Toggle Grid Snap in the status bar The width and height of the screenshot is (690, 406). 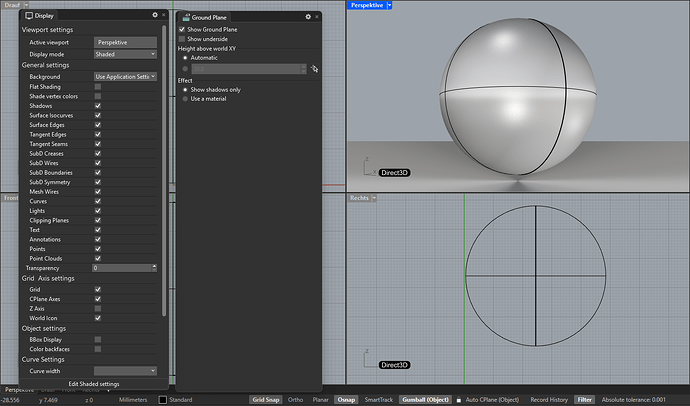click(265, 399)
